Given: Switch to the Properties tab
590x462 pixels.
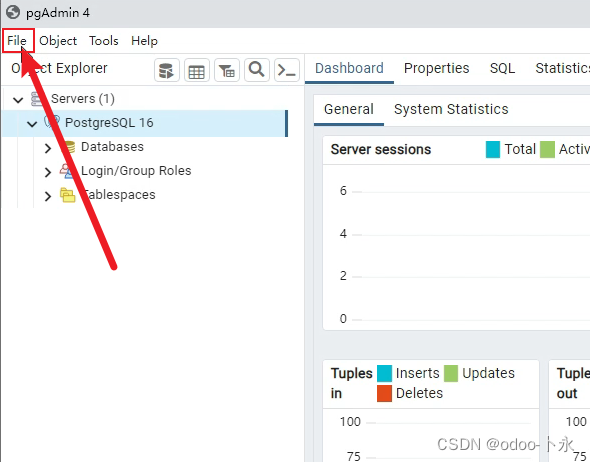Looking at the screenshot, I should [x=436, y=68].
